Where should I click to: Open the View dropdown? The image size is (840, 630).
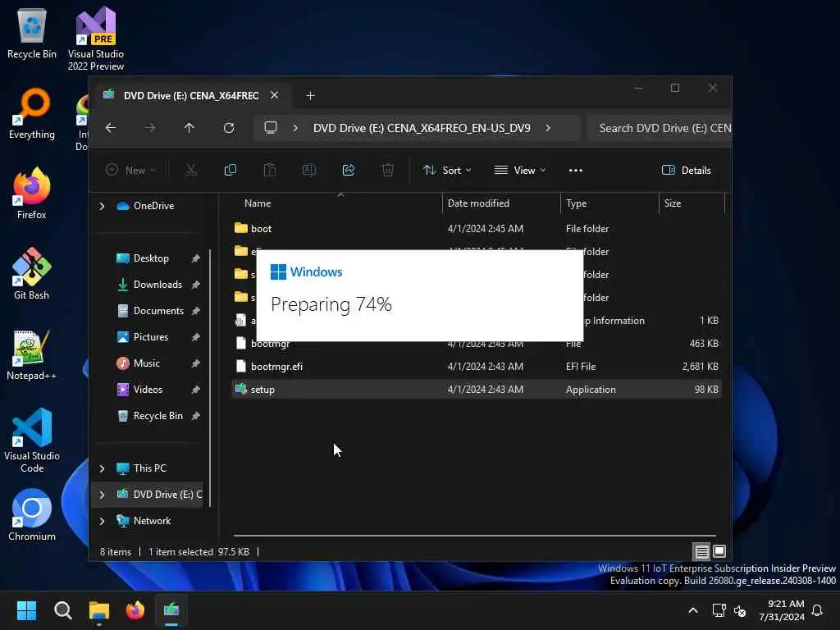(x=519, y=171)
